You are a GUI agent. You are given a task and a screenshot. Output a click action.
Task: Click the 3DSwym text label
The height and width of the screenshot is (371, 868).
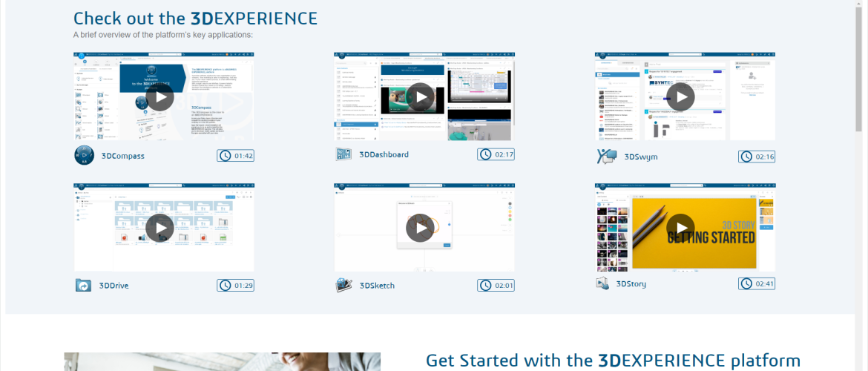point(640,157)
